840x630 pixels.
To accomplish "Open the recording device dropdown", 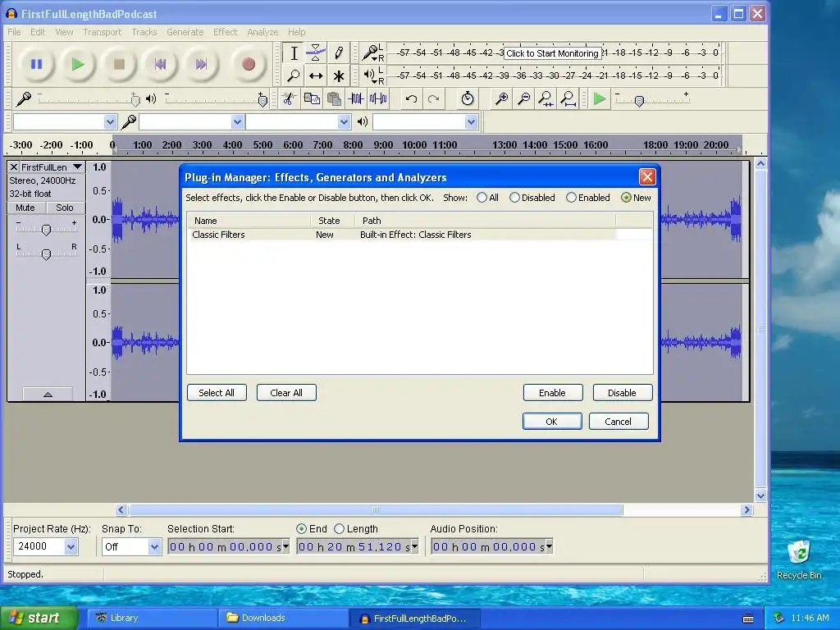I will [x=237, y=122].
